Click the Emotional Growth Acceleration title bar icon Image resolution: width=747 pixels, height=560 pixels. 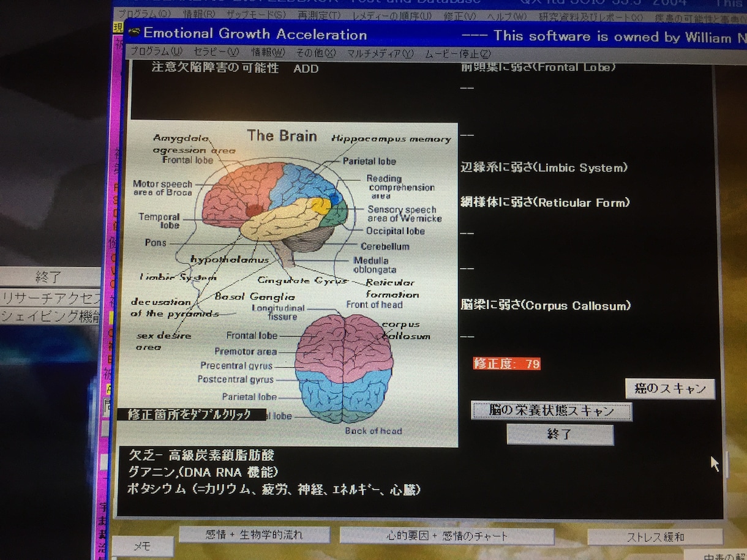(x=135, y=32)
